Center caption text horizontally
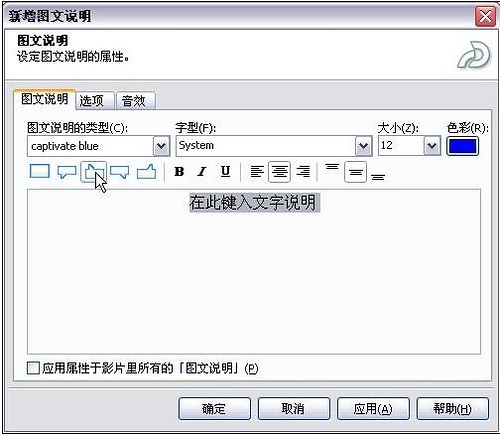This screenshot has width=500, height=436. coord(279,172)
